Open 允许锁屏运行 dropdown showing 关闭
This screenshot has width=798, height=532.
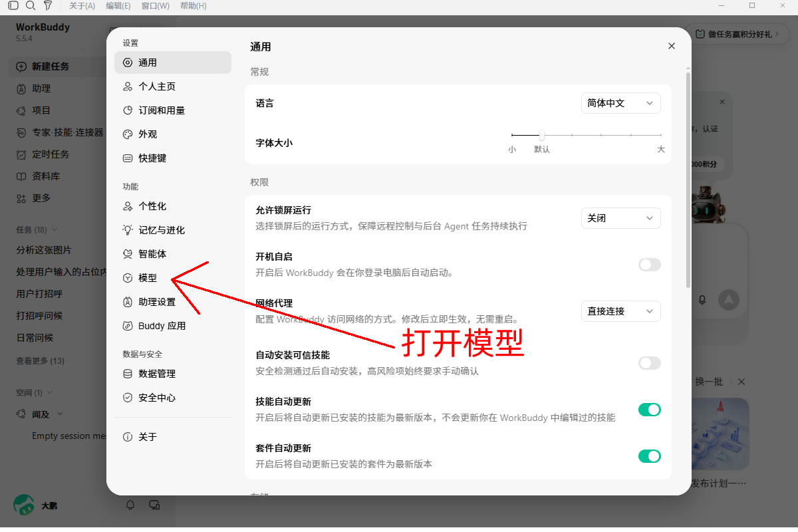tap(621, 218)
